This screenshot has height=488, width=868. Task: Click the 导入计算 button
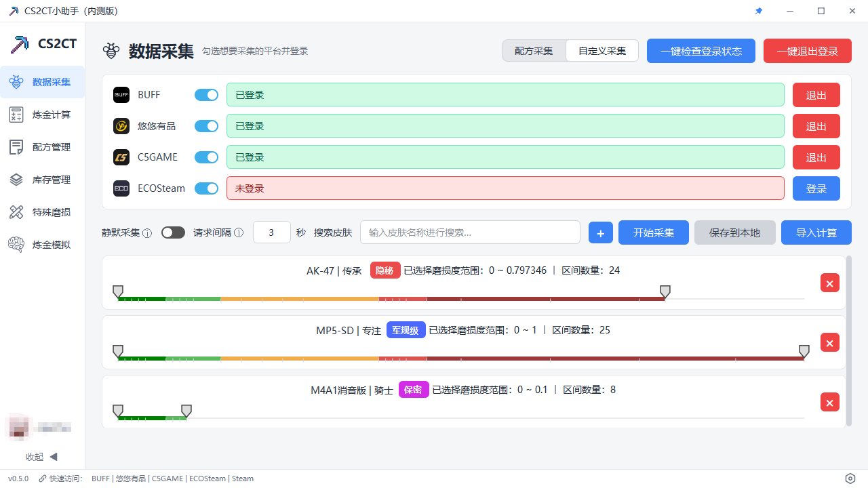pos(816,232)
